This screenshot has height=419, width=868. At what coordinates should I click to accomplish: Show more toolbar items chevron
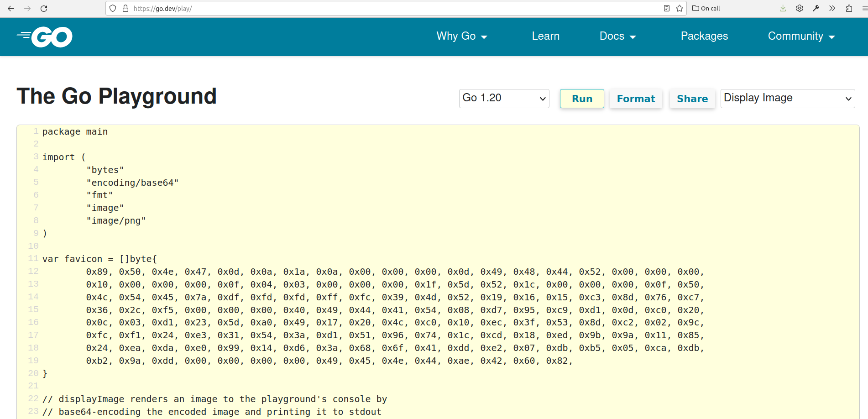click(832, 8)
